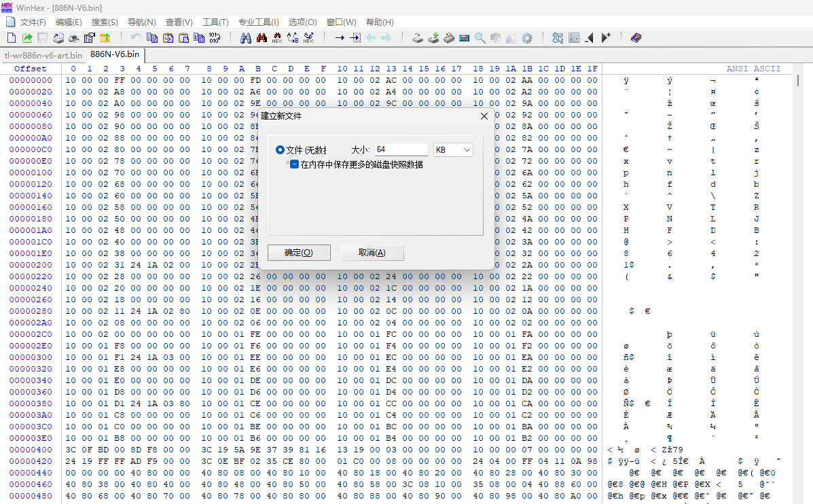The width and height of the screenshot is (813, 504).
Task: Click the yellow Open folder icon
Action: tap(105, 38)
